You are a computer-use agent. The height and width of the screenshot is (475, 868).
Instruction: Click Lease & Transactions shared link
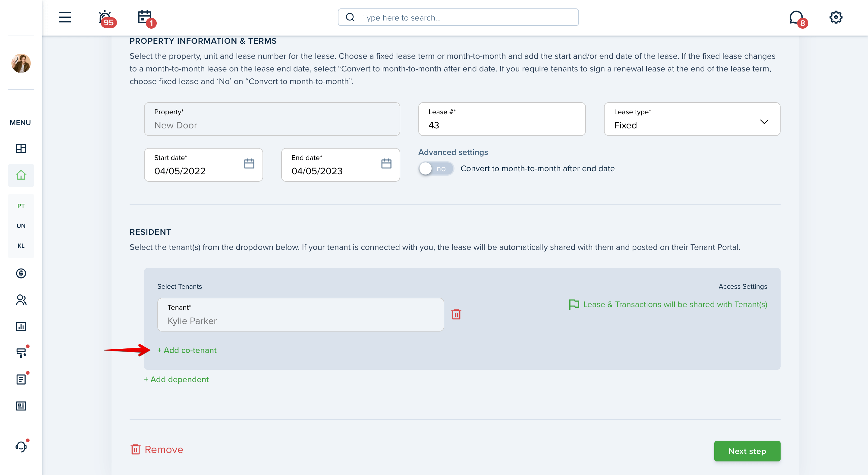point(675,304)
